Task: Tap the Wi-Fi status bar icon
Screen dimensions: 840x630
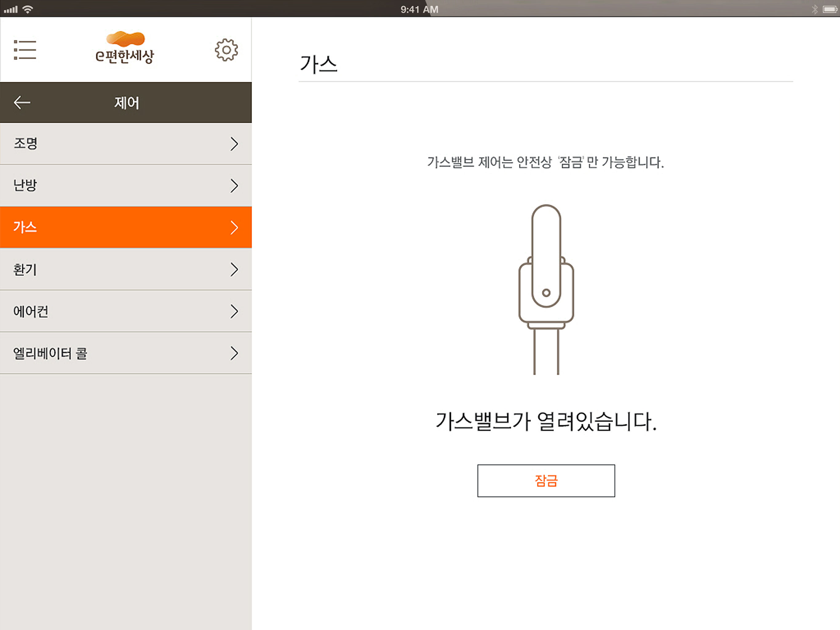Action: [x=28, y=10]
